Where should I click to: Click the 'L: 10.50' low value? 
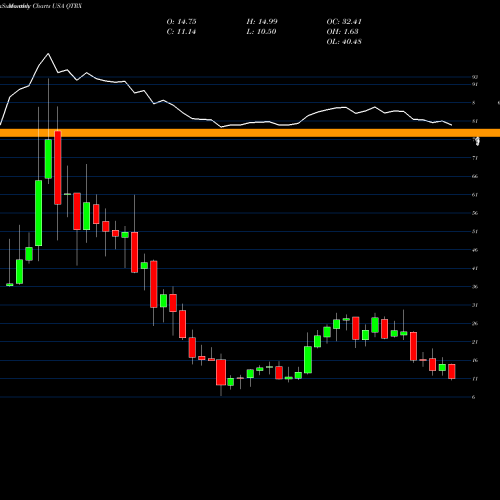(261, 32)
